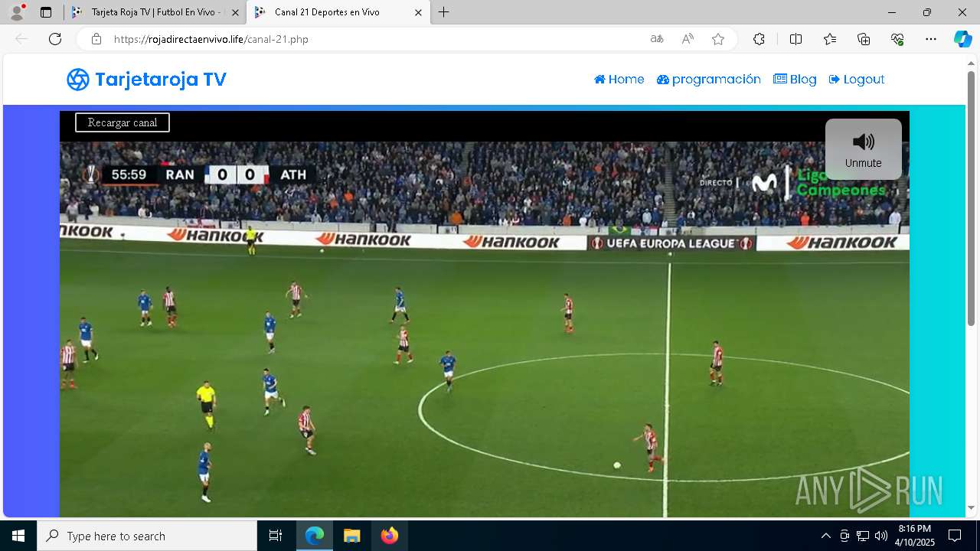
Task: Switch to the Tarjeta Roja TV browser tab
Action: click(x=155, y=12)
